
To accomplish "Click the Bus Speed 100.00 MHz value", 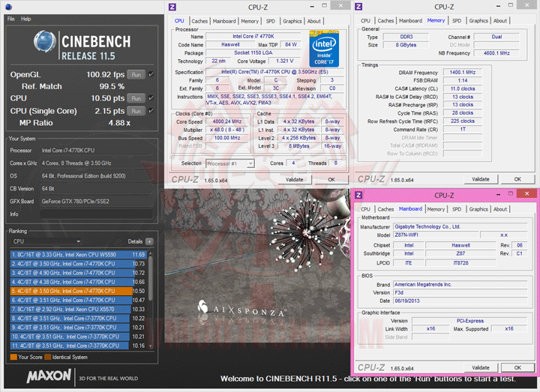I will (227, 138).
